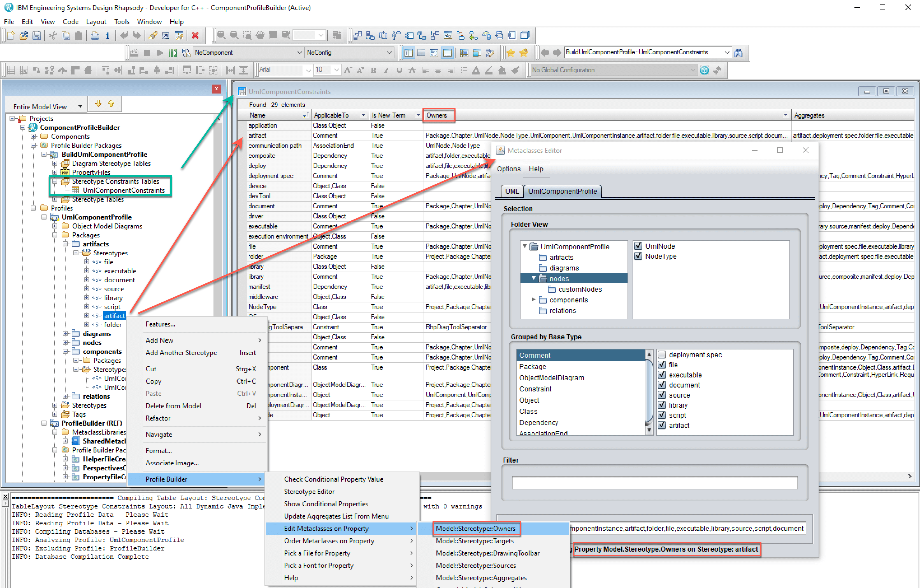This screenshot has height=588, width=920.
Task: Click the 3D box structure diagram icon
Action: pyautogui.click(x=525, y=36)
